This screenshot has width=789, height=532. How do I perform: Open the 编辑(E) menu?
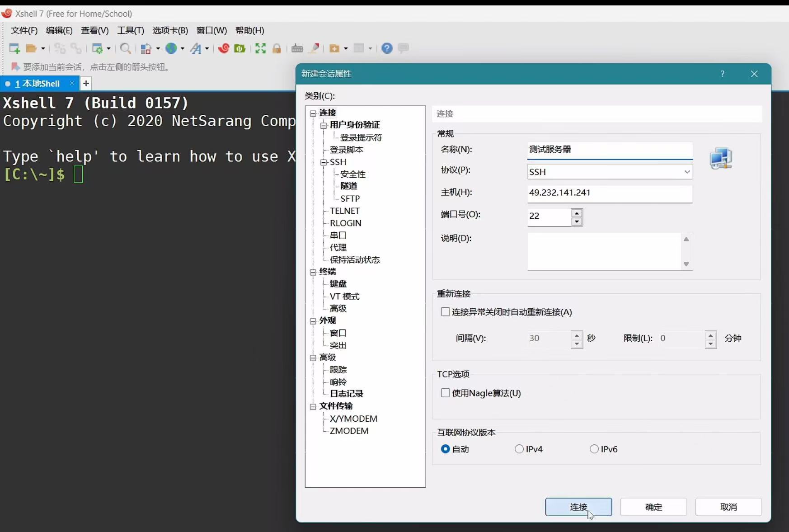59,30
